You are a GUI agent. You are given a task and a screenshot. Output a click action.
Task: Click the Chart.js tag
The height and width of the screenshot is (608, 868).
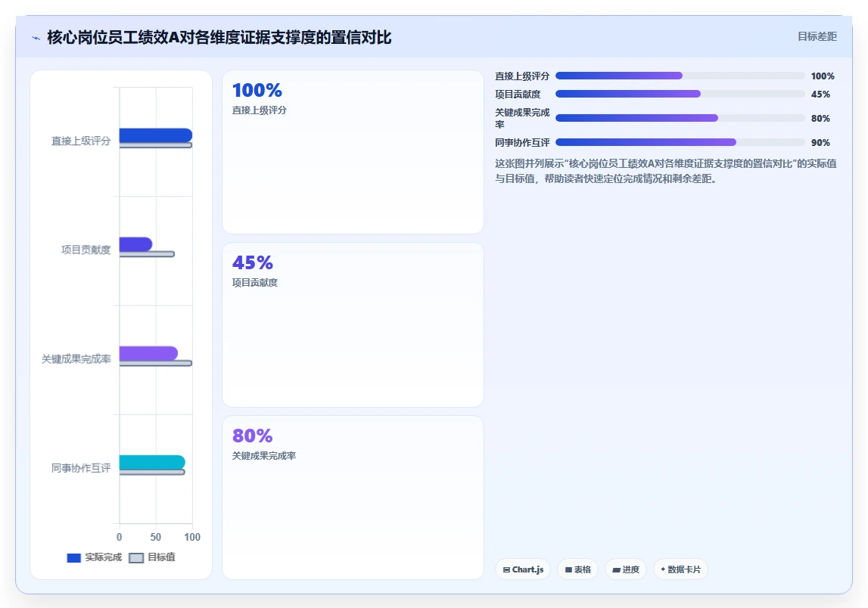point(523,569)
